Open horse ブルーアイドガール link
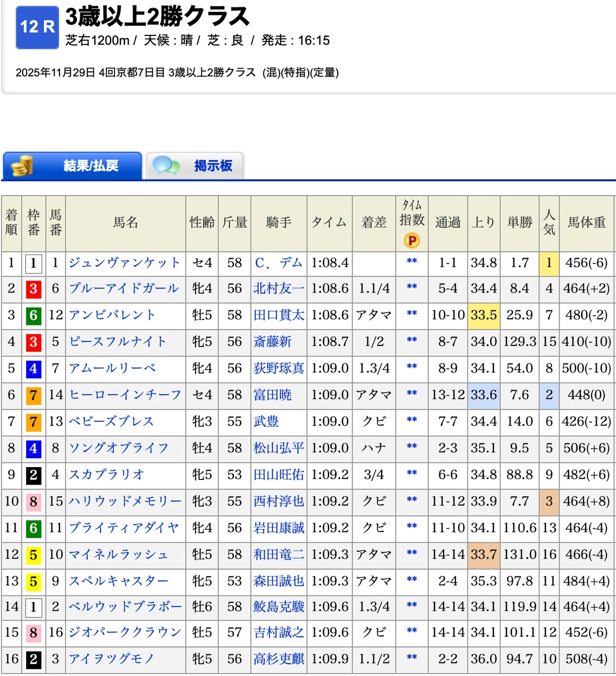This screenshot has width=616, height=676. tap(124, 288)
